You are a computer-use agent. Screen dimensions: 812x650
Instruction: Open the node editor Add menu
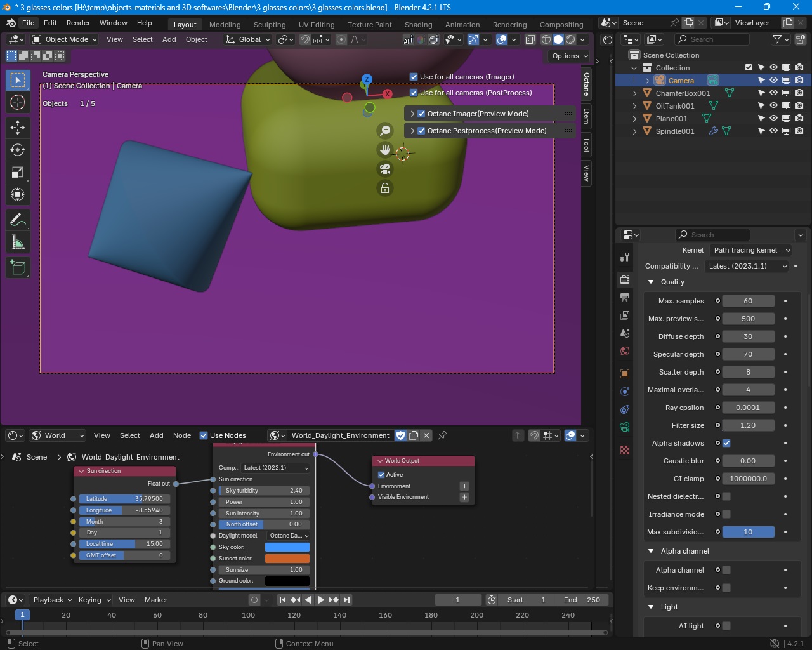coord(157,435)
